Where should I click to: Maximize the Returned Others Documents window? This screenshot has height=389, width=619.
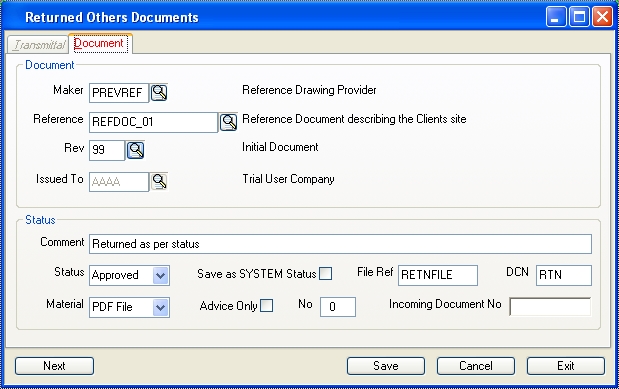click(579, 17)
